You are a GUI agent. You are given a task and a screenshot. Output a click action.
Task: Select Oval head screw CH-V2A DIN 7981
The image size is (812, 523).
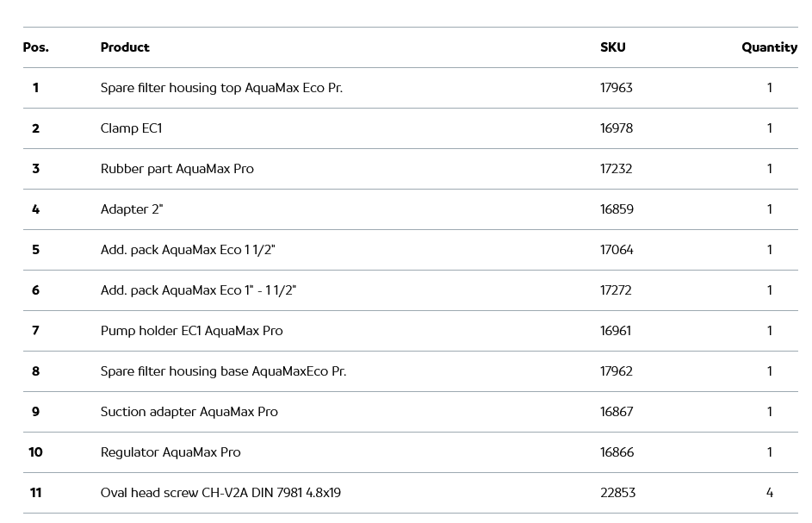(220, 493)
